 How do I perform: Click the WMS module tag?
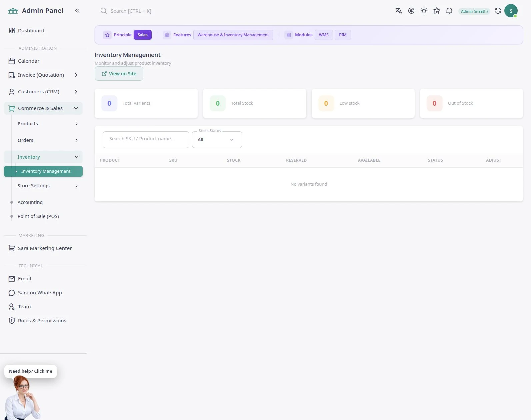324,35
